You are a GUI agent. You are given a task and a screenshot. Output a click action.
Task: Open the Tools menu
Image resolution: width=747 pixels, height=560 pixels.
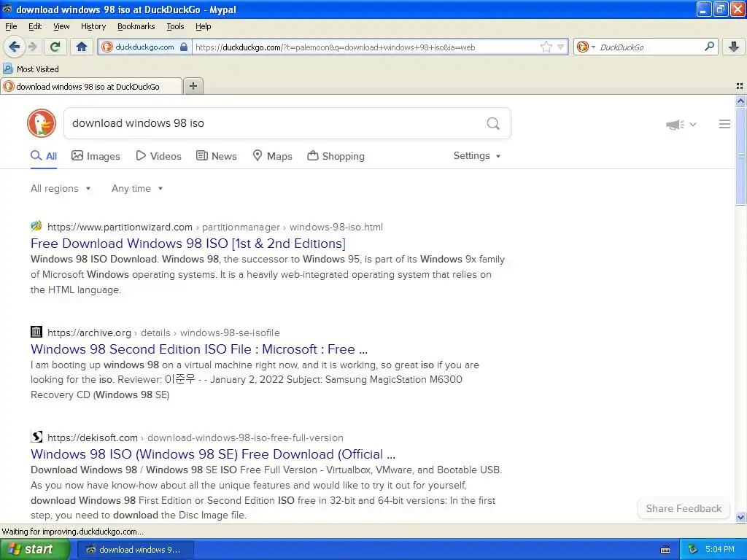click(x=175, y=26)
